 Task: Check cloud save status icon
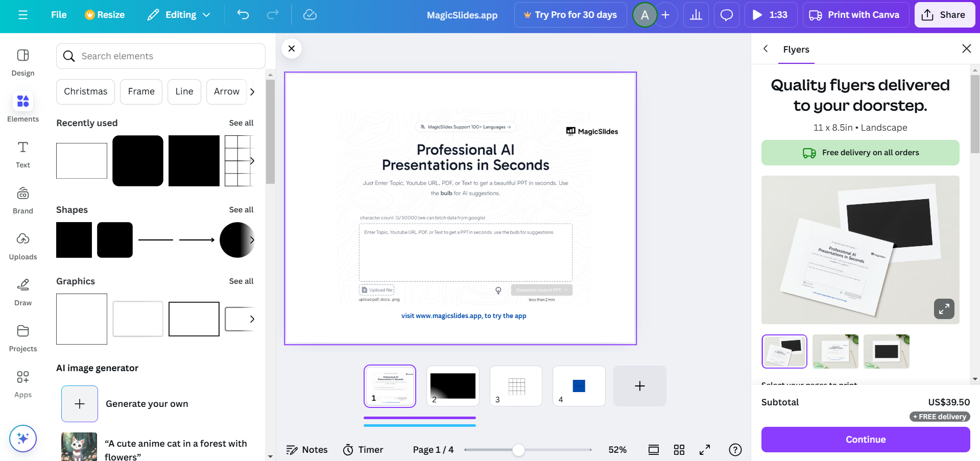pyautogui.click(x=310, y=15)
